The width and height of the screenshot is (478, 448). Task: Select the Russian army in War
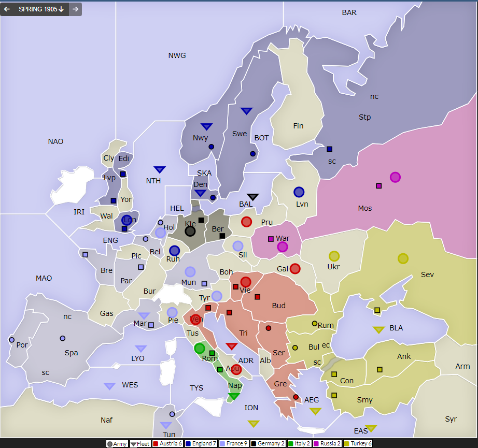(x=283, y=247)
